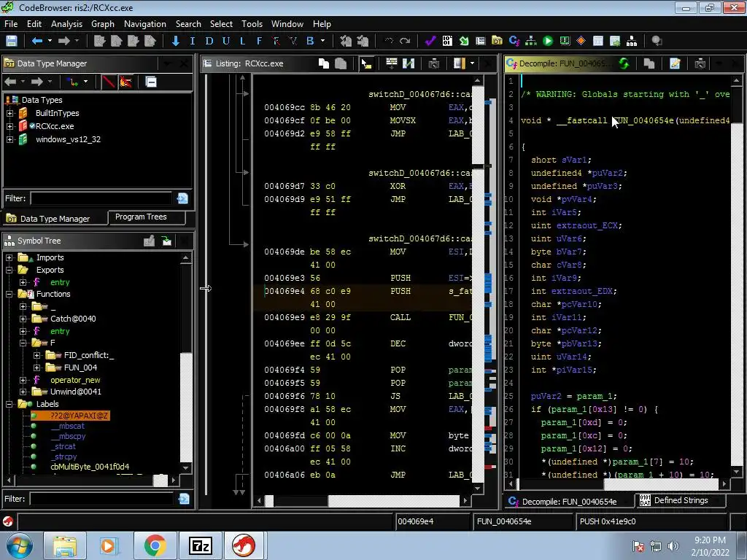
Task: Open Decompiler window from main toolbar
Action: tap(514, 41)
